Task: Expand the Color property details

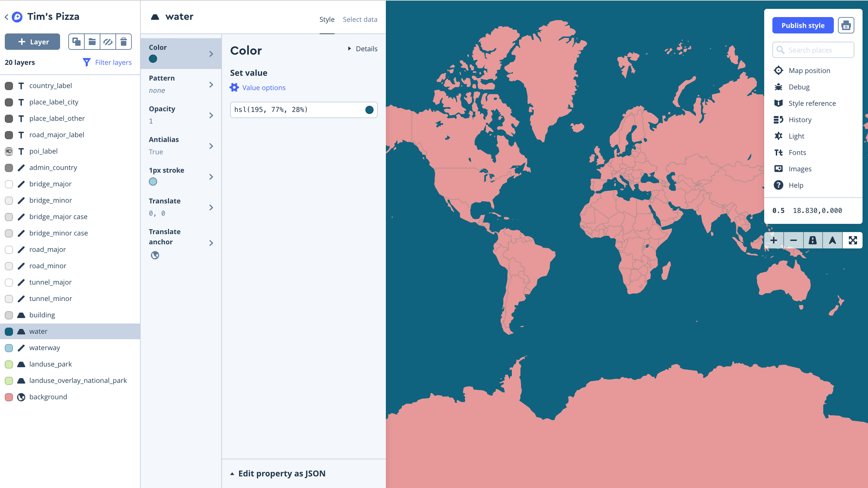Action: 362,48
